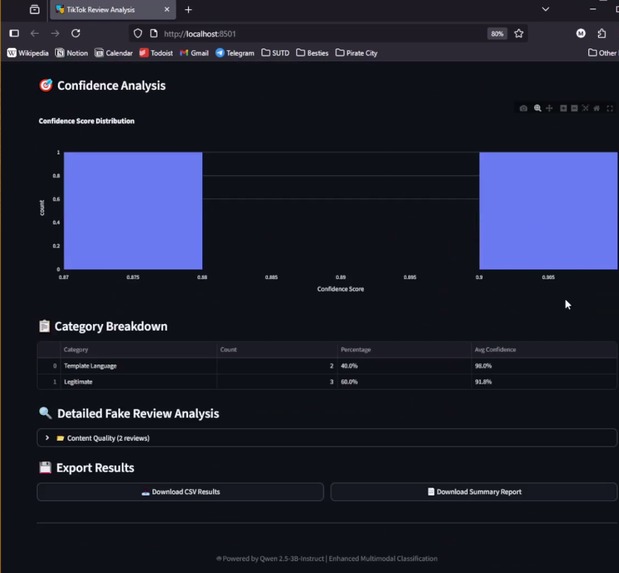
Task: Bookmark this page with the star icon
Action: [x=519, y=34]
